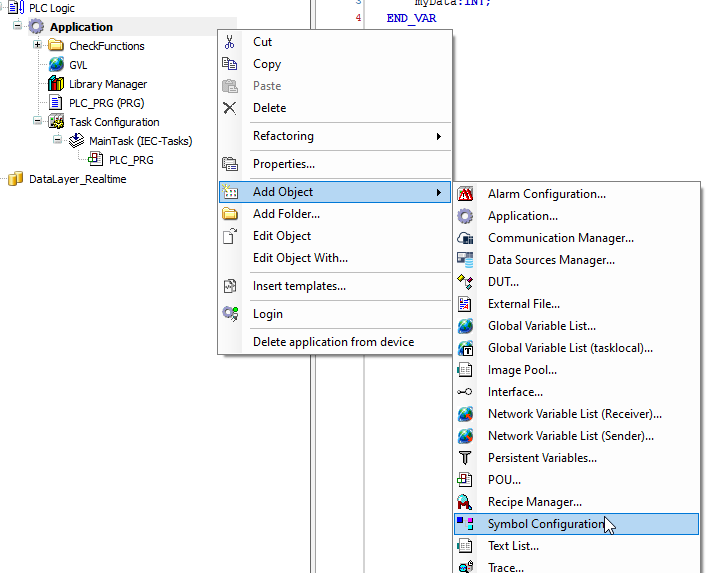The image size is (712, 573).
Task: Open Properties... from the context menu
Action: click(335, 164)
